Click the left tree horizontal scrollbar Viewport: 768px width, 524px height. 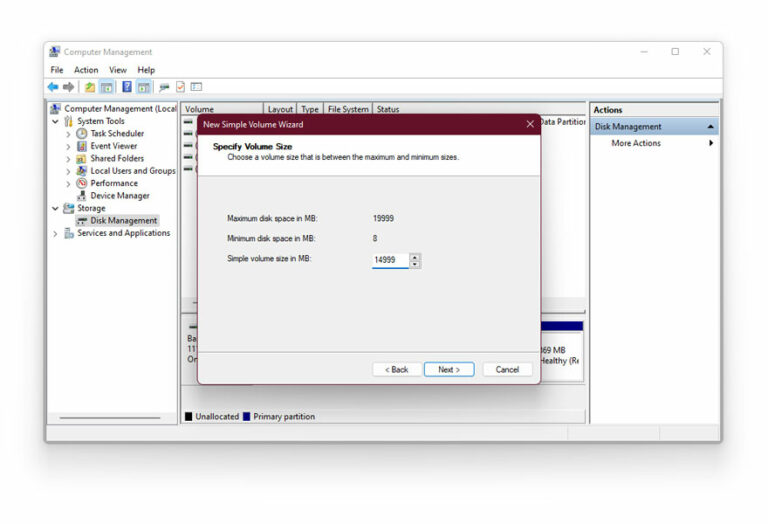pos(110,418)
